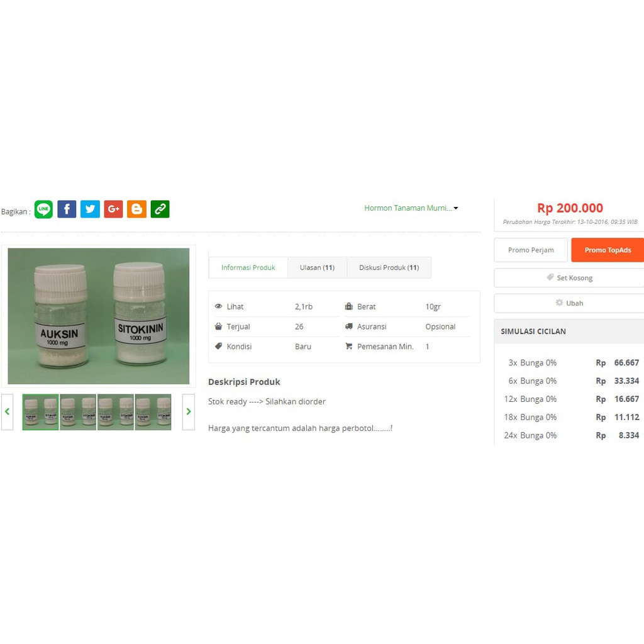Open the main Auksin Sitokinin product image
This screenshot has width=644, height=644.
coord(99,316)
